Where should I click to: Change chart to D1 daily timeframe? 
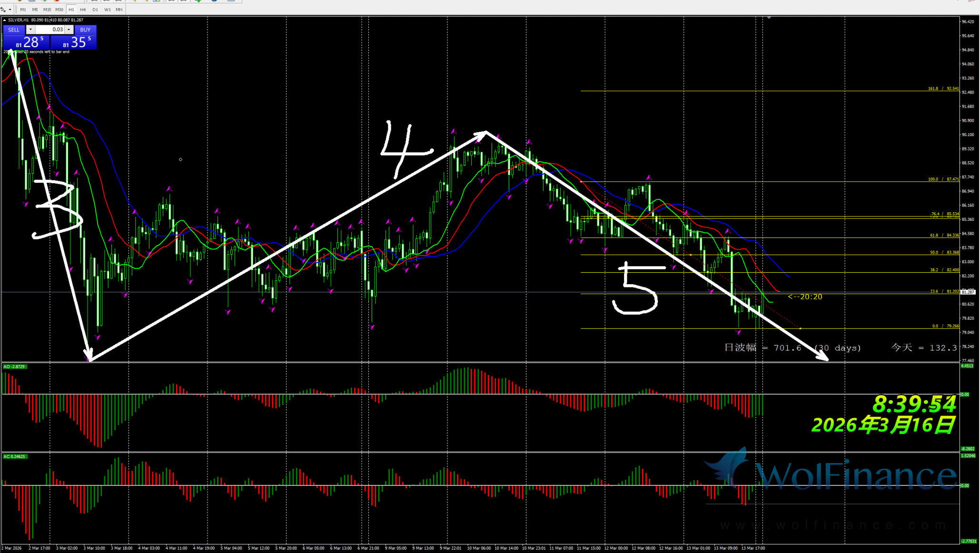click(x=95, y=10)
